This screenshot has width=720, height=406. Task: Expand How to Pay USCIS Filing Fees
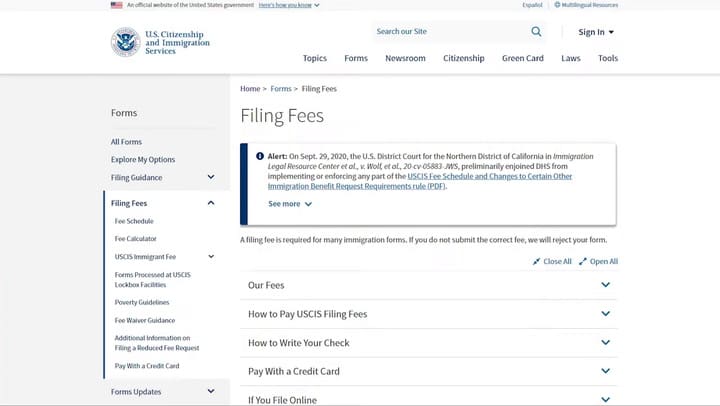tap(428, 314)
